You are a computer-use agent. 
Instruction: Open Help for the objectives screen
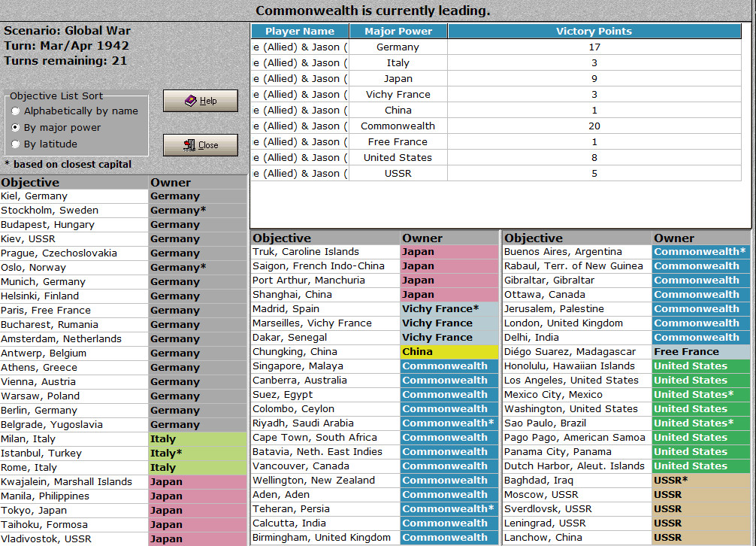(201, 100)
